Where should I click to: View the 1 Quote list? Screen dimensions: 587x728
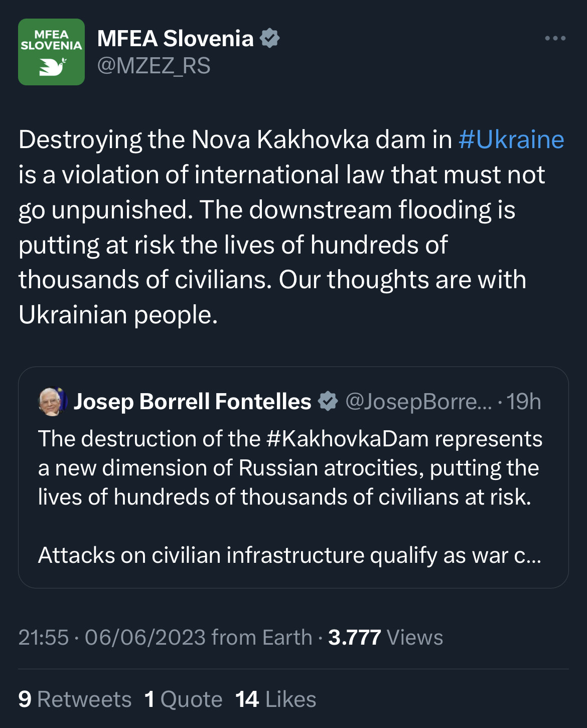point(183,699)
